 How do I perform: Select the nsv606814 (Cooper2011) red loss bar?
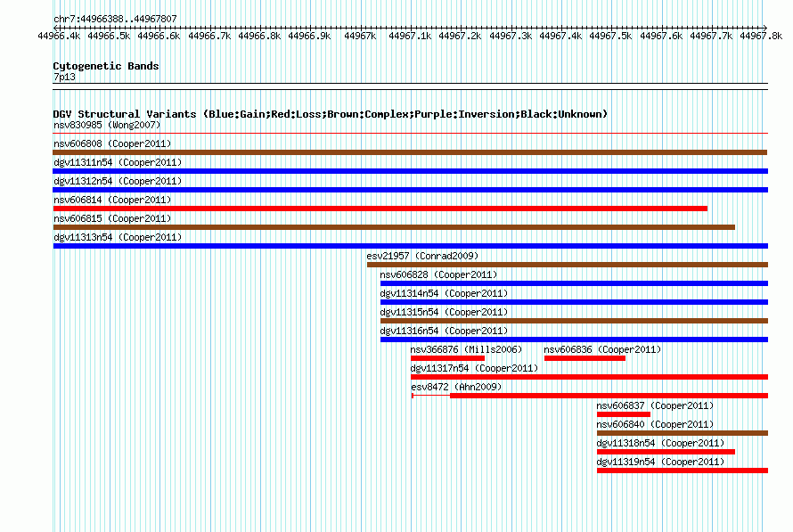tap(380, 209)
